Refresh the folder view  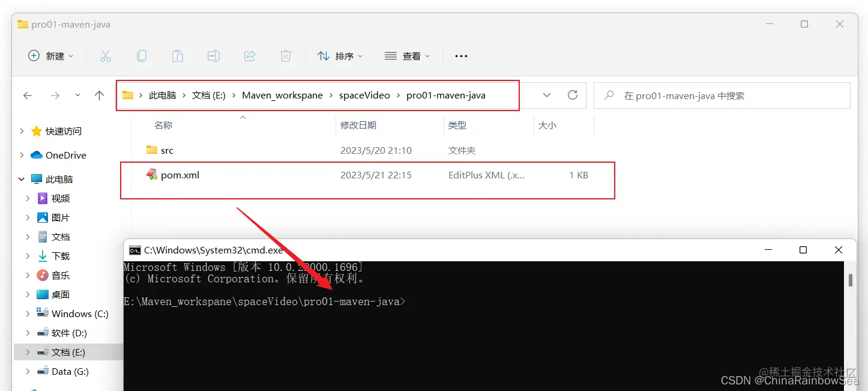point(572,95)
